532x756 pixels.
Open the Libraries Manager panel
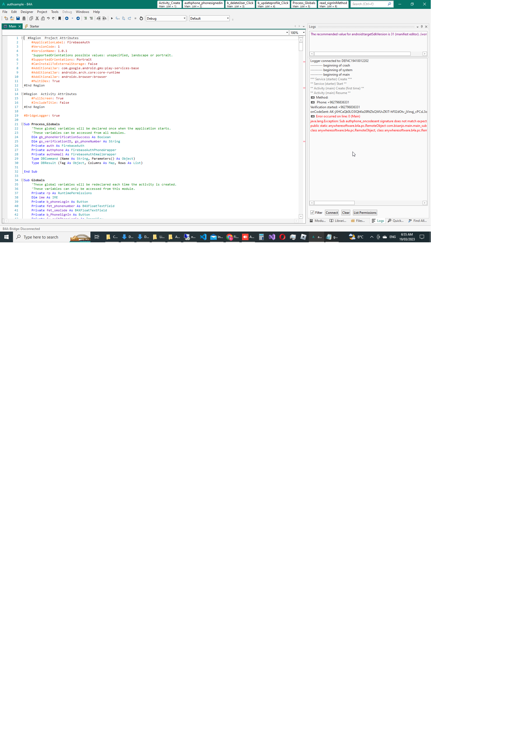click(x=339, y=220)
